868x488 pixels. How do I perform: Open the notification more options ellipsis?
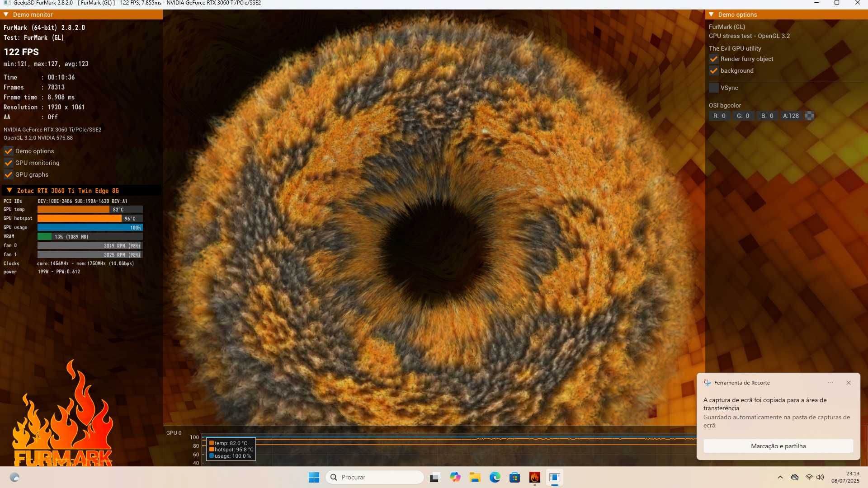point(830,383)
